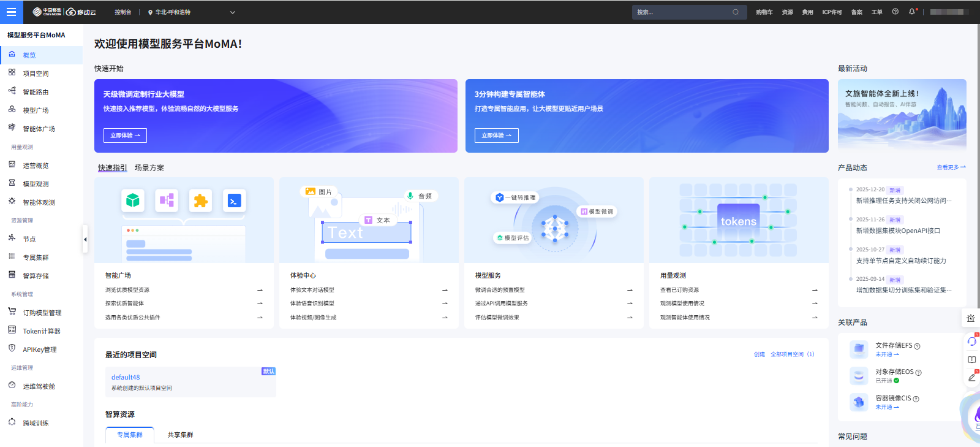Open 未开通 link under 容器镜像CIS
The image size is (980, 447).
point(887,407)
